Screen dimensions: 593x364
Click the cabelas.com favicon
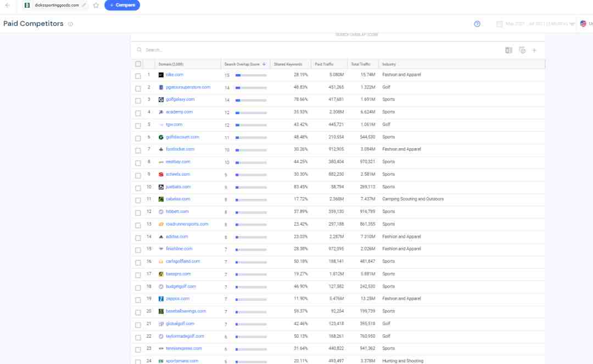point(161,199)
